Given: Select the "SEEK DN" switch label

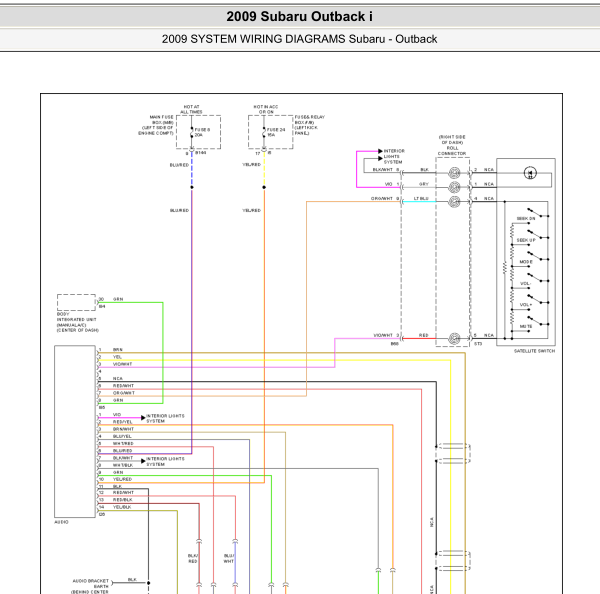Looking at the screenshot, I should tap(526, 219).
